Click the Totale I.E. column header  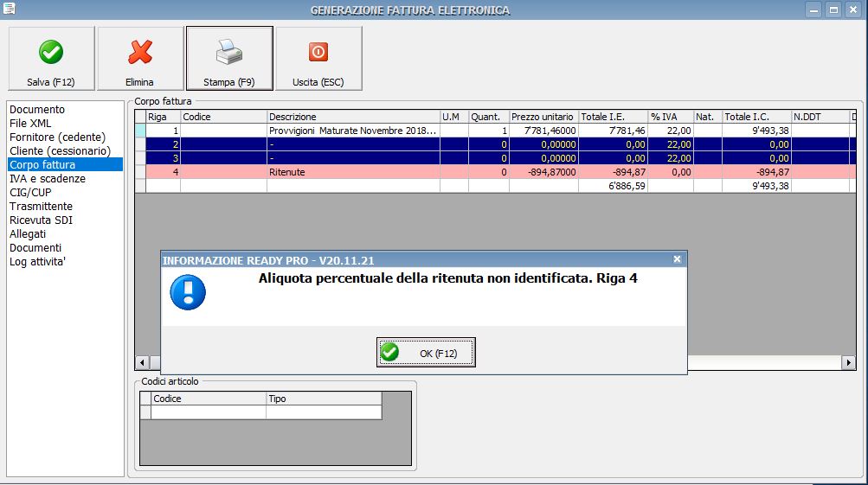tap(614, 117)
